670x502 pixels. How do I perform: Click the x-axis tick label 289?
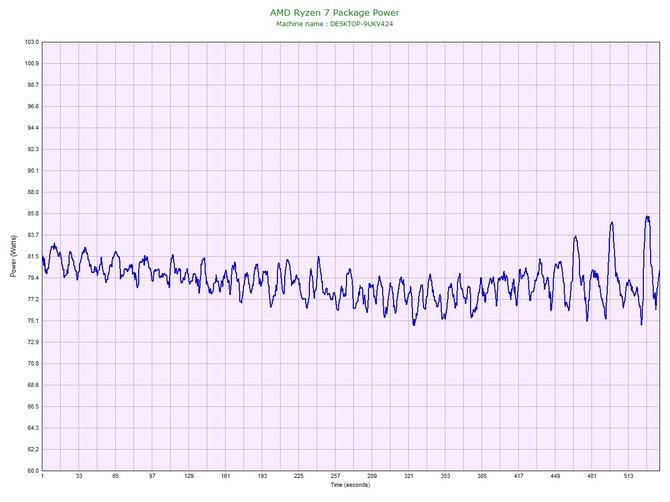[x=372, y=476]
